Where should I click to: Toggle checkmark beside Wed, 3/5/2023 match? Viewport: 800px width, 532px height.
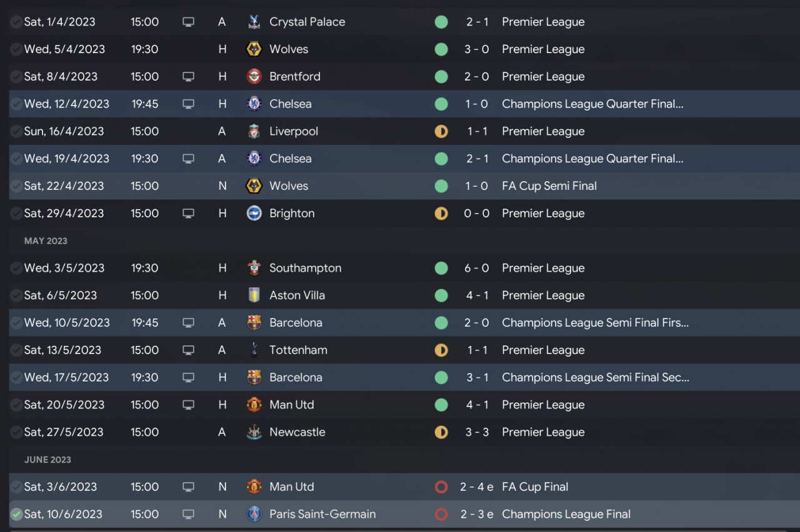pyautogui.click(x=16, y=268)
